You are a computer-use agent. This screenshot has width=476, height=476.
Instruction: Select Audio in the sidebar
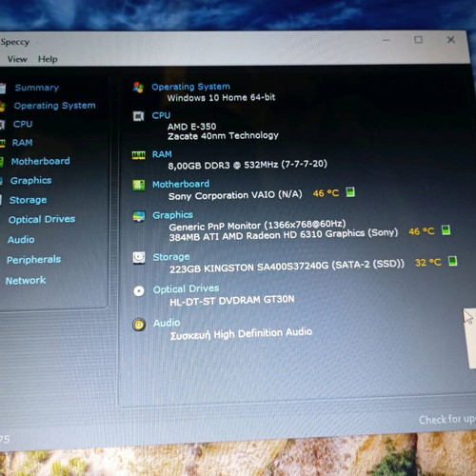click(21, 240)
